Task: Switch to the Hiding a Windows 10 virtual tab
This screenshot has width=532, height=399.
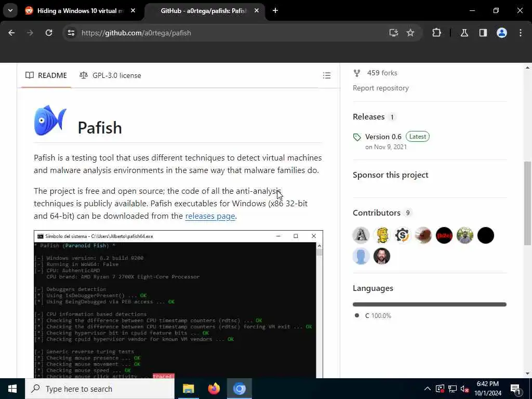Action: pos(81,11)
